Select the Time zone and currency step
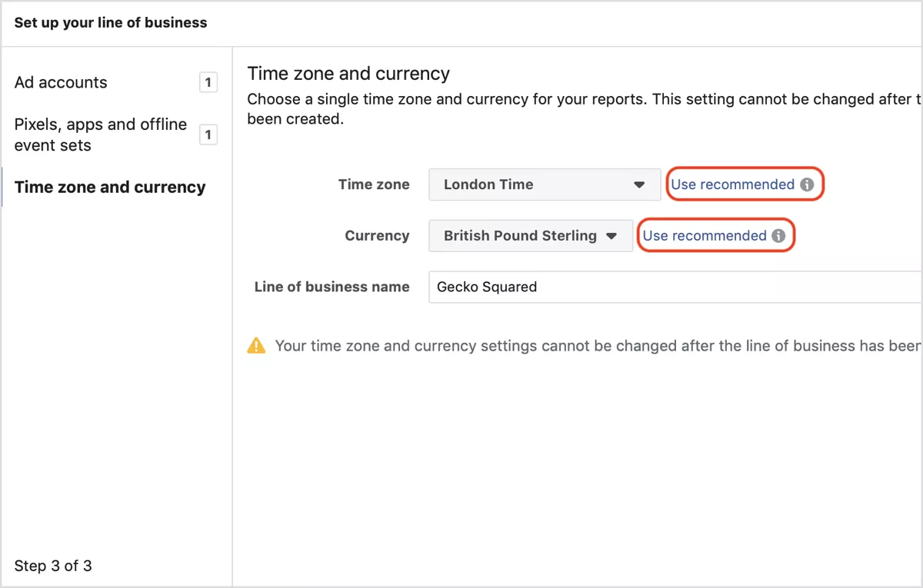 110,188
